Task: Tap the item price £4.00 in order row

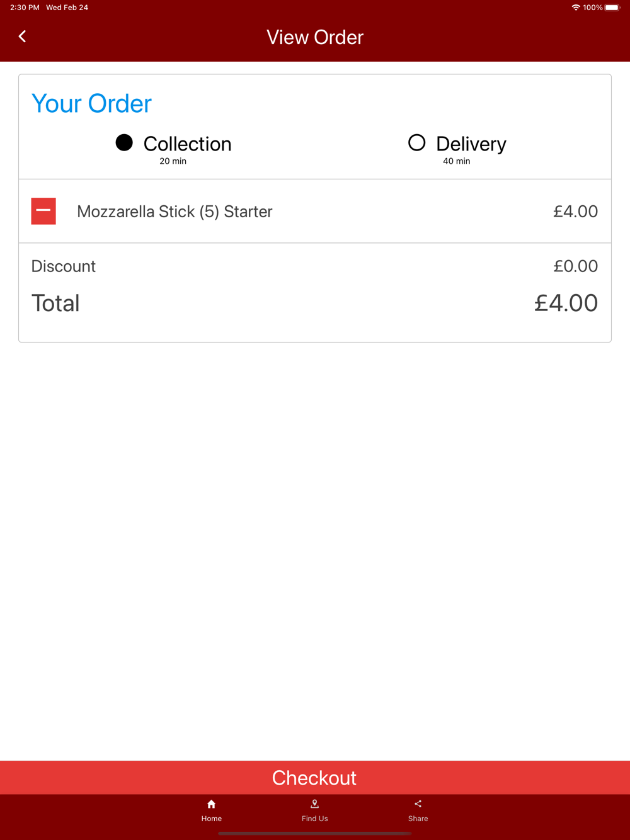Action: (x=575, y=212)
